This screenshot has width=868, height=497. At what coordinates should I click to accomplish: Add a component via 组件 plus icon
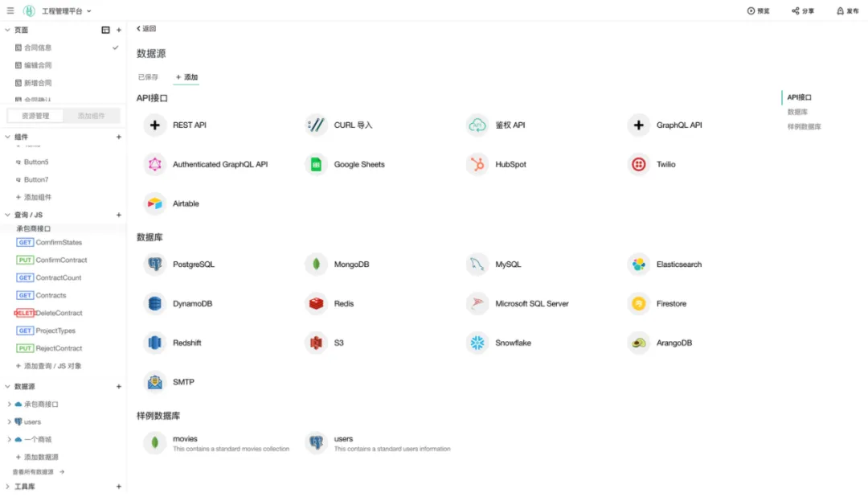pyautogui.click(x=118, y=137)
